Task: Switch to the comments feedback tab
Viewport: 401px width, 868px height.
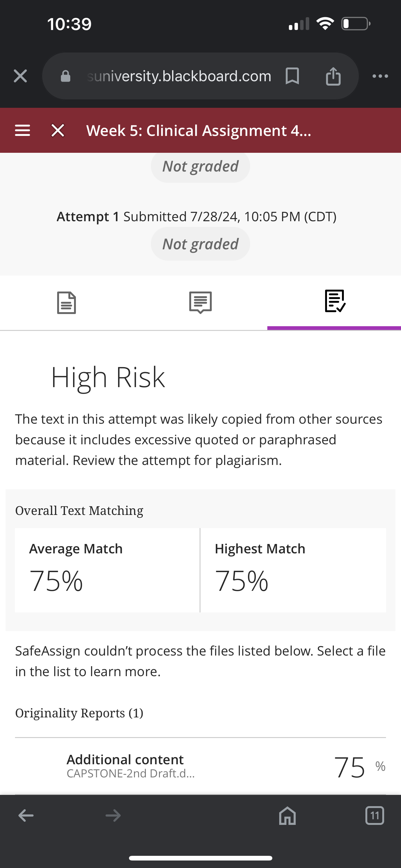Action: (x=200, y=302)
